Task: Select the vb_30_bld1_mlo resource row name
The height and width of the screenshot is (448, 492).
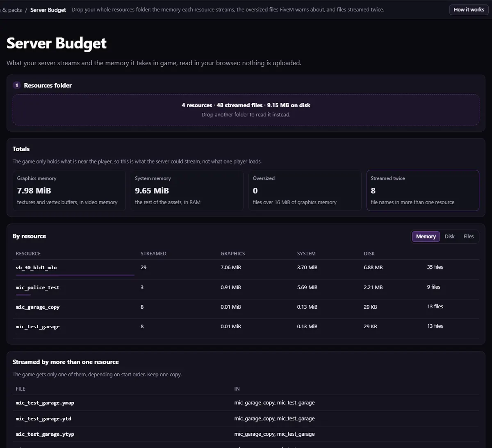Action: point(36,268)
